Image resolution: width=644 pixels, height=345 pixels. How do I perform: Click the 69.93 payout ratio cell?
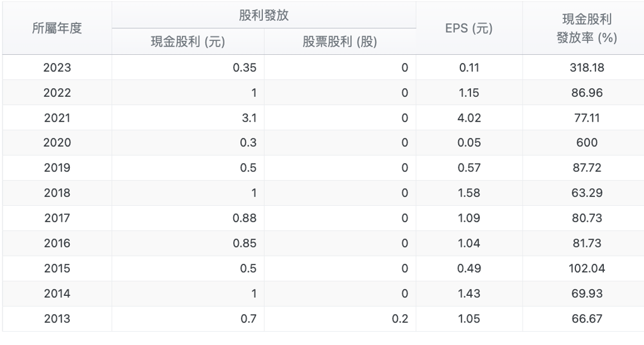pyautogui.click(x=587, y=293)
